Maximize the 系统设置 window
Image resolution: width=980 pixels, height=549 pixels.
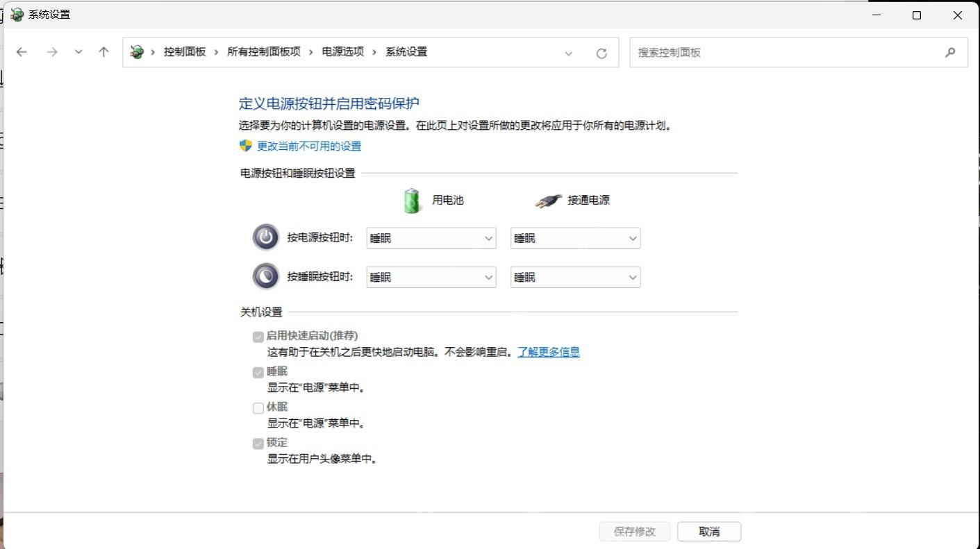click(917, 15)
